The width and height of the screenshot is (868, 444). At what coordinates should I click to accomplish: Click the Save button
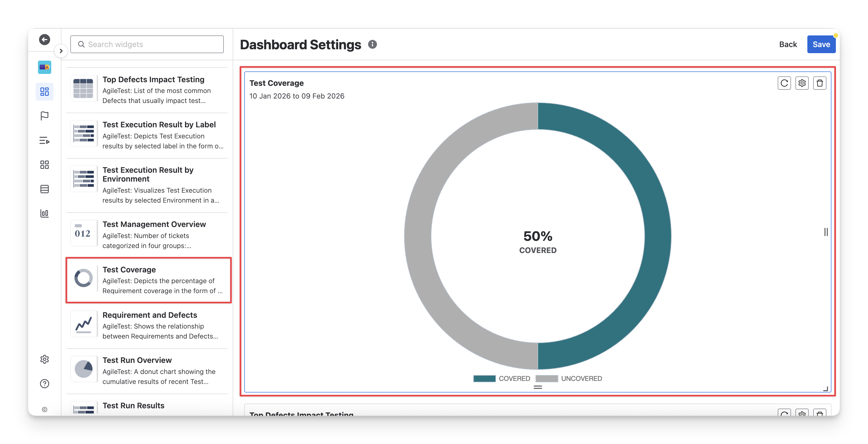[821, 45]
